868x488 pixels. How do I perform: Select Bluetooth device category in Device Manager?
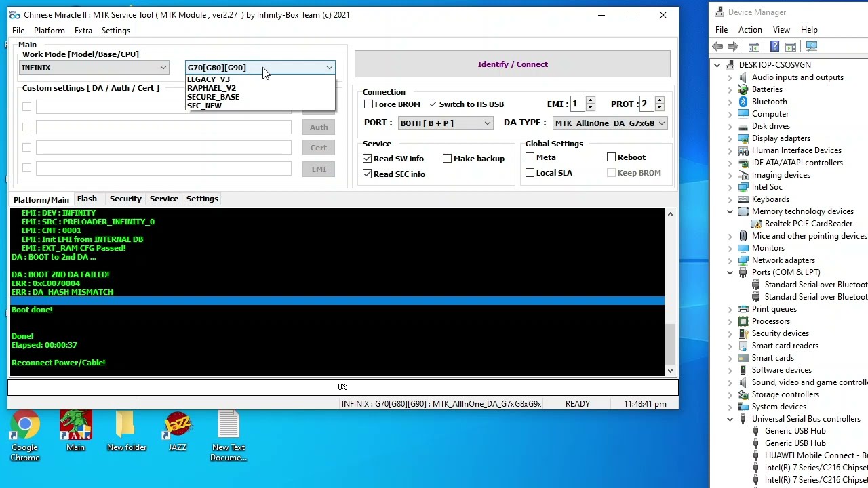[x=769, y=102]
